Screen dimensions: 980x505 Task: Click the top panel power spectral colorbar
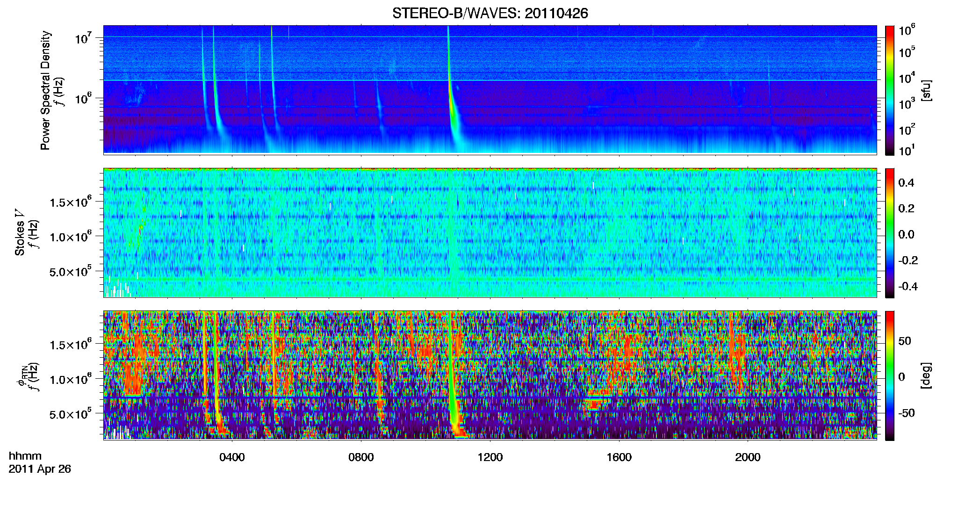pos(890,90)
